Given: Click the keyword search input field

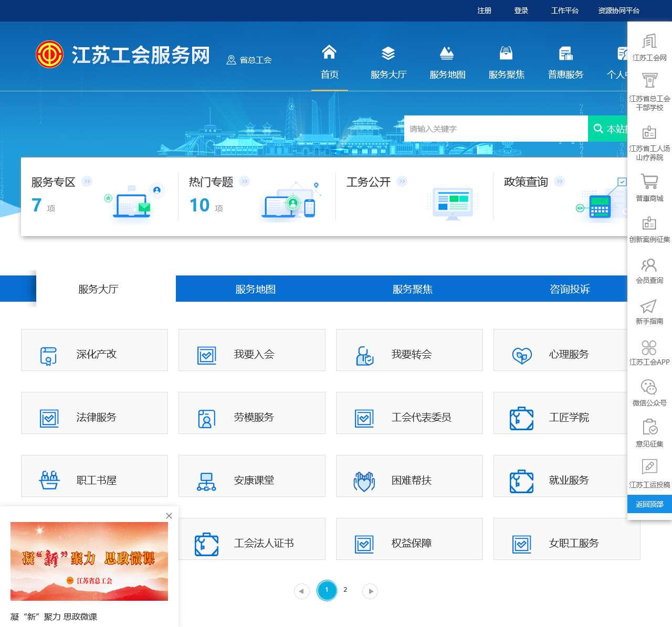Looking at the screenshot, I should tap(496, 129).
